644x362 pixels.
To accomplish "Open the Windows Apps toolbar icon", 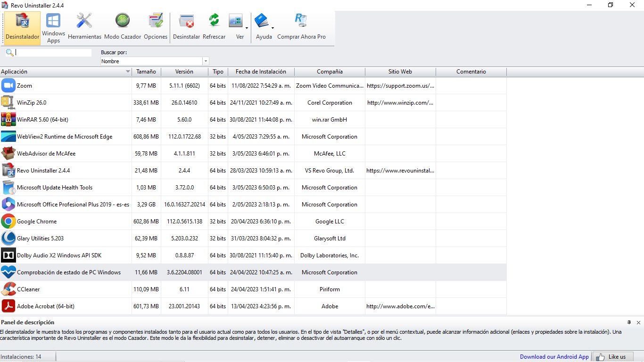I will [53, 28].
